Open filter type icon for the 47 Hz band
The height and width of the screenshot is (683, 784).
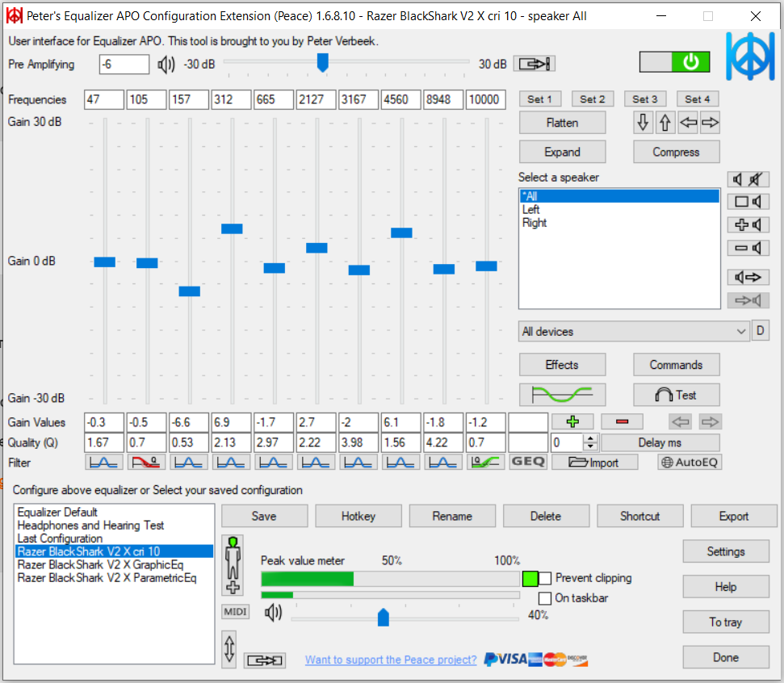[104, 463]
